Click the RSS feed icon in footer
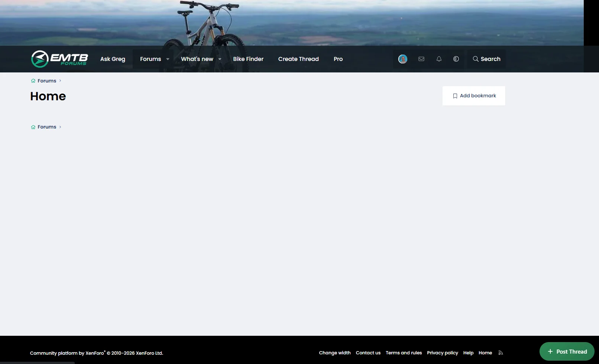Image resolution: width=599 pixels, height=364 pixels. coord(501,353)
